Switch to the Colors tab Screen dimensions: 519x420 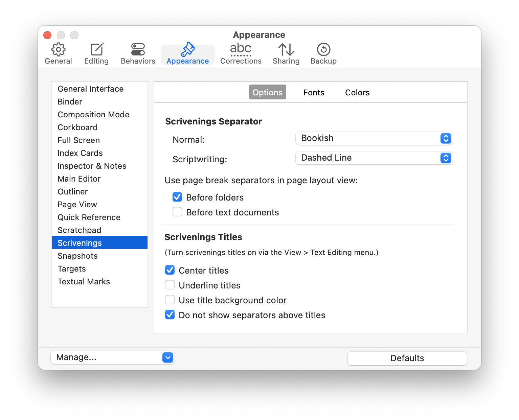tap(357, 92)
